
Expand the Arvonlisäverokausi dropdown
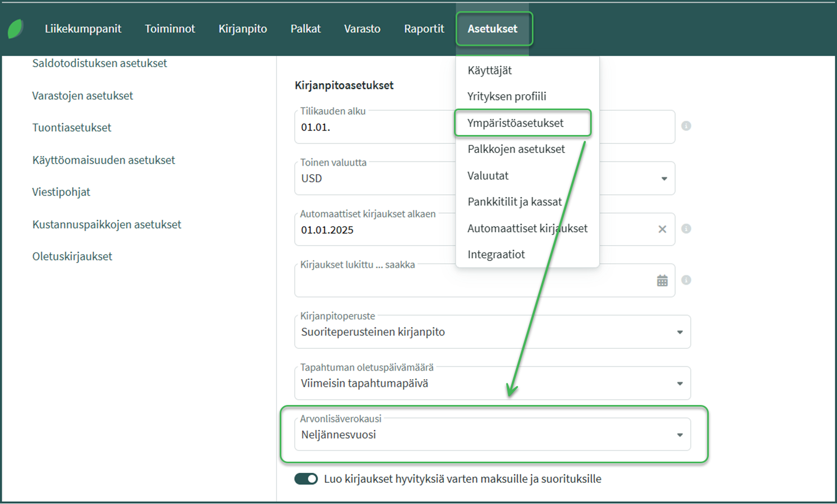pyautogui.click(x=680, y=435)
